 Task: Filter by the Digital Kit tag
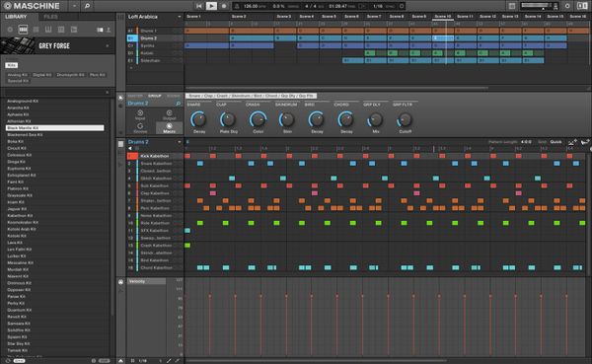[x=41, y=75]
